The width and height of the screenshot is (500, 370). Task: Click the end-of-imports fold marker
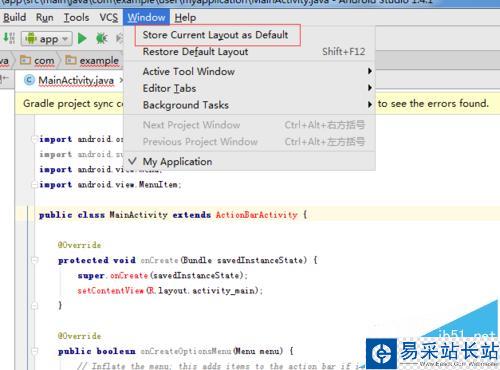pyautogui.click(x=34, y=185)
